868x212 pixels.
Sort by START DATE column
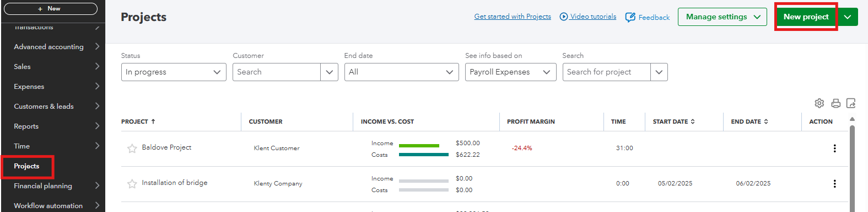[673, 121]
